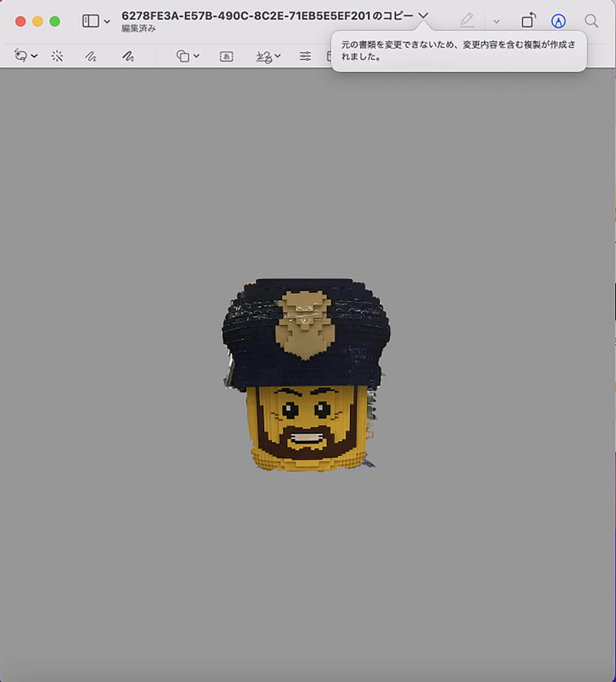
Task: Open the document title dropdown chevron
Action: click(x=422, y=15)
